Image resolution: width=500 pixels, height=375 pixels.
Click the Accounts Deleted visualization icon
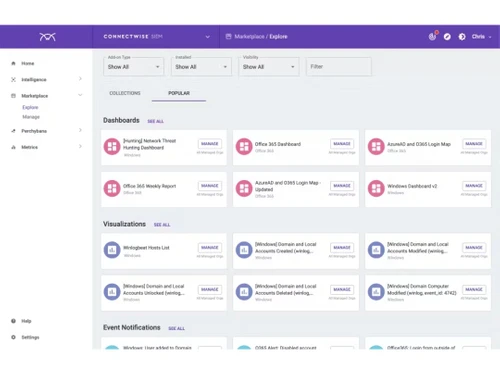coord(244,292)
